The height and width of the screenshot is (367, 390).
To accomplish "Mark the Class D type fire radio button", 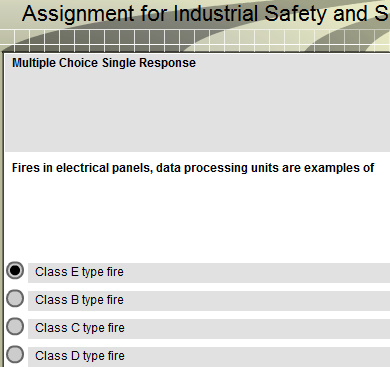I will click(x=15, y=354).
